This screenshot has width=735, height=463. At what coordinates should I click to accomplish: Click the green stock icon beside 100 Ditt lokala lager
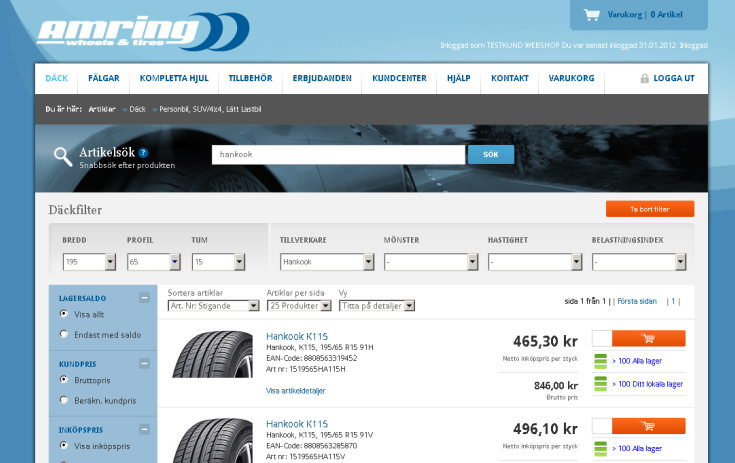tap(600, 384)
